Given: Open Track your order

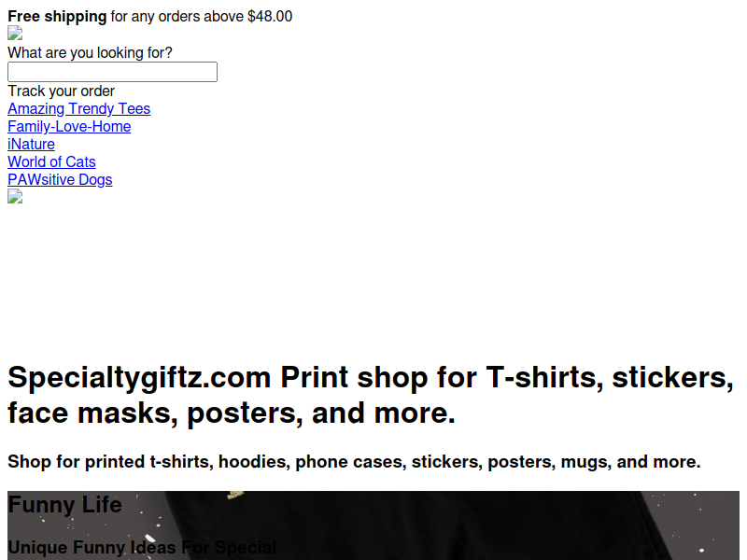Looking at the screenshot, I should [61, 91].
